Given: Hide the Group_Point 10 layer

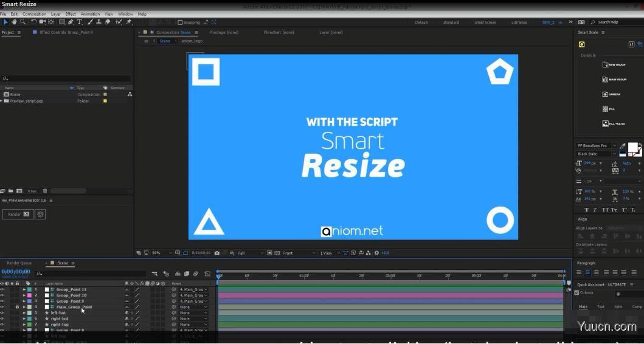Looking at the screenshot, I should (x=2, y=295).
